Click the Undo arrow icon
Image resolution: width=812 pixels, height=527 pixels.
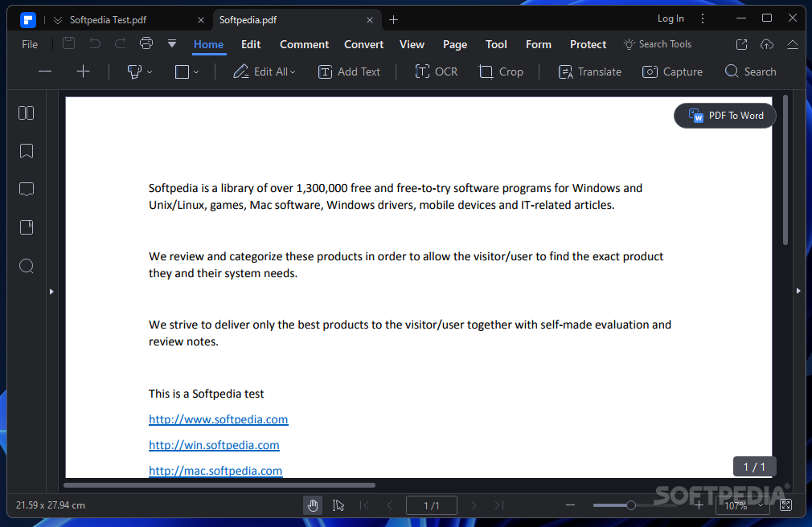(x=95, y=43)
